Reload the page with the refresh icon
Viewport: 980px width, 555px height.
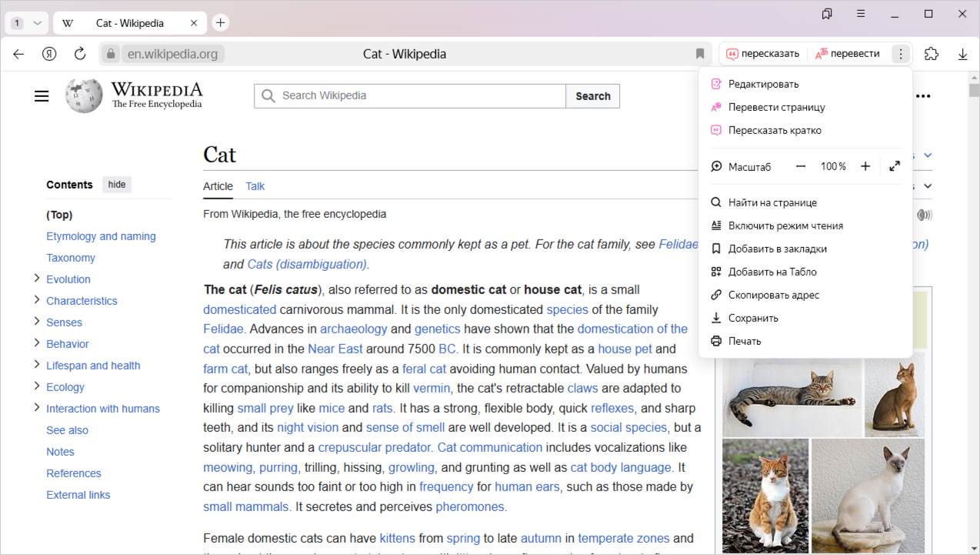coord(80,54)
